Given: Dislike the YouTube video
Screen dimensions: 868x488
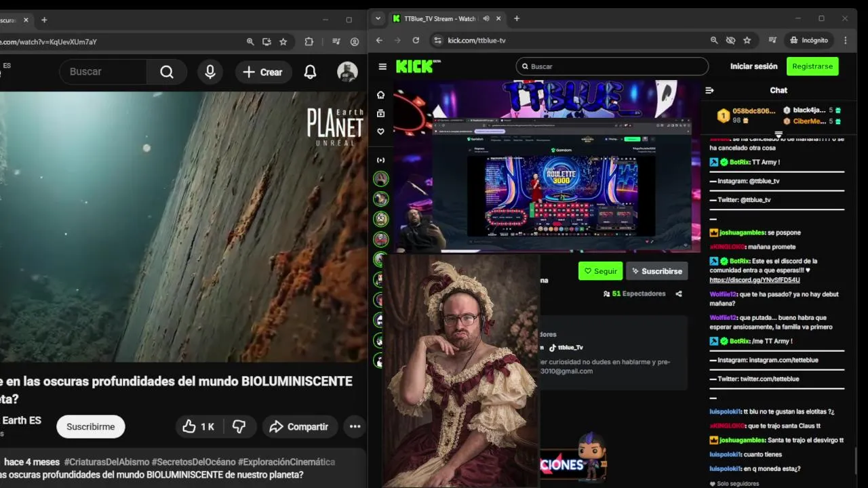Looking at the screenshot, I should pos(239,426).
